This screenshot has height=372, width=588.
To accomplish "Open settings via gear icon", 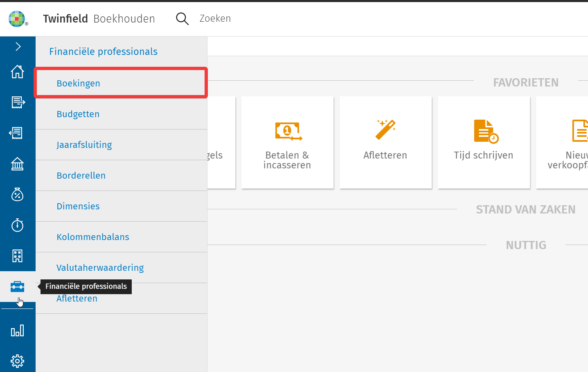I will [17, 361].
